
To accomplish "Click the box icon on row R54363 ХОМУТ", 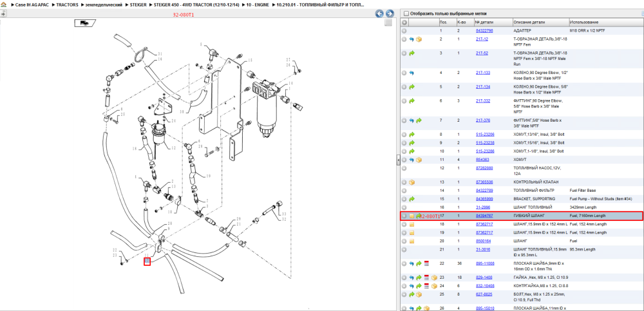I will coord(419,160).
